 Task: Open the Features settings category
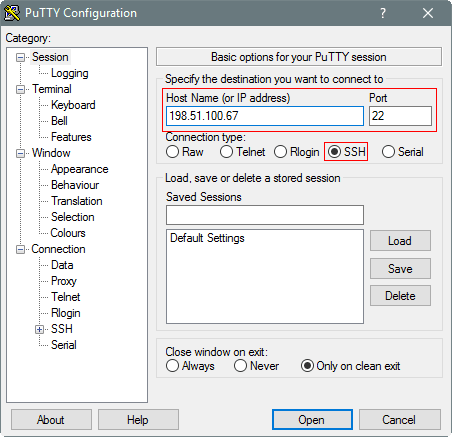click(x=71, y=137)
